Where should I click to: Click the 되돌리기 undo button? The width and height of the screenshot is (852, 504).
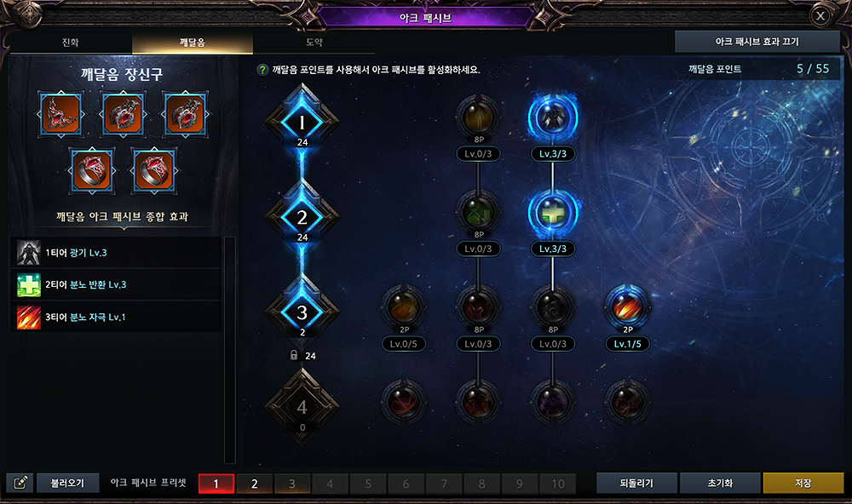[x=636, y=483]
